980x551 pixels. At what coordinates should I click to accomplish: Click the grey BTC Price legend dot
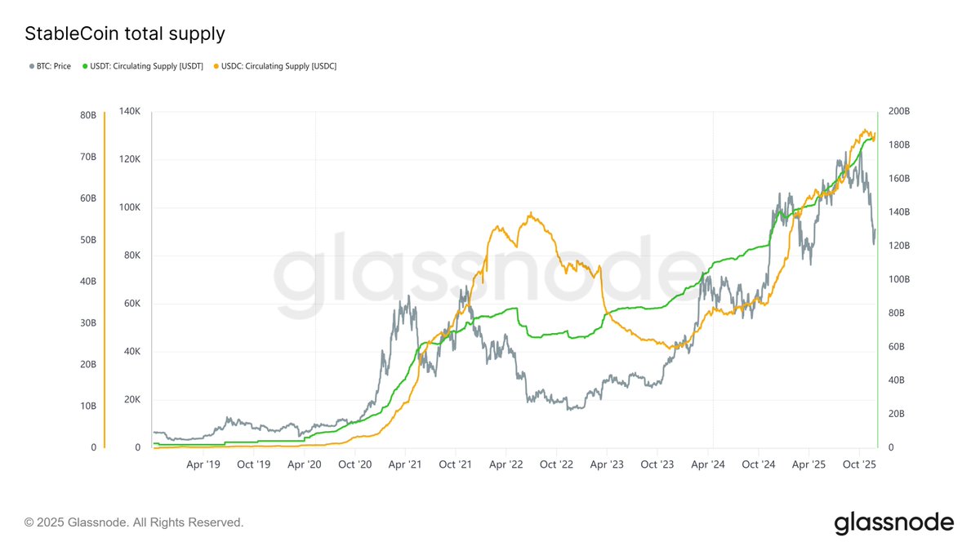pos(30,66)
